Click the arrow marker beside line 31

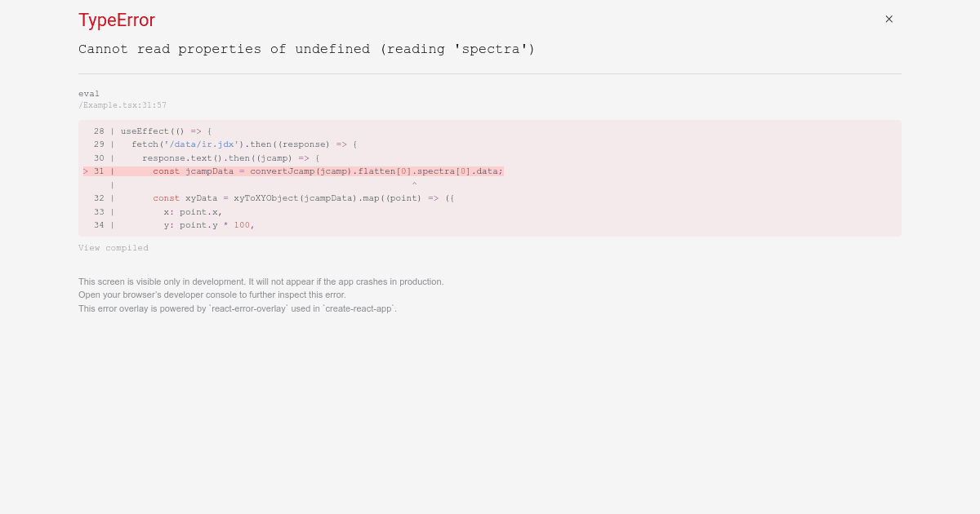click(86, 171)
